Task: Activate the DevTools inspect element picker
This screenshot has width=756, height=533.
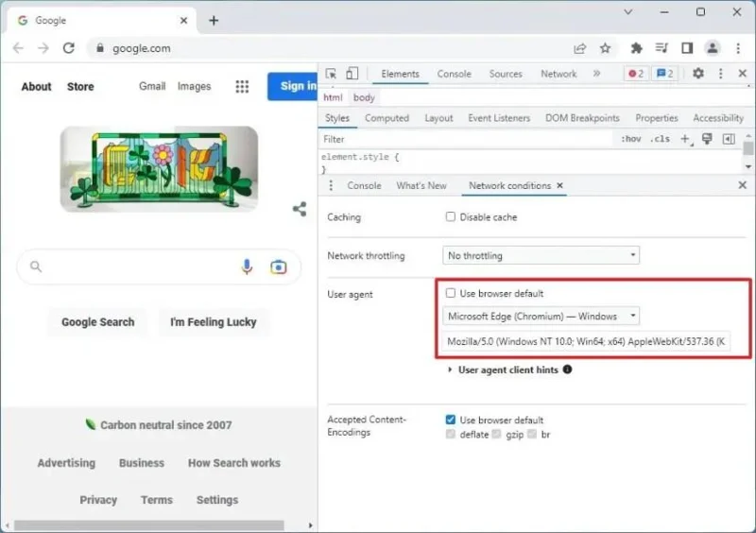Action: point(331,74)
